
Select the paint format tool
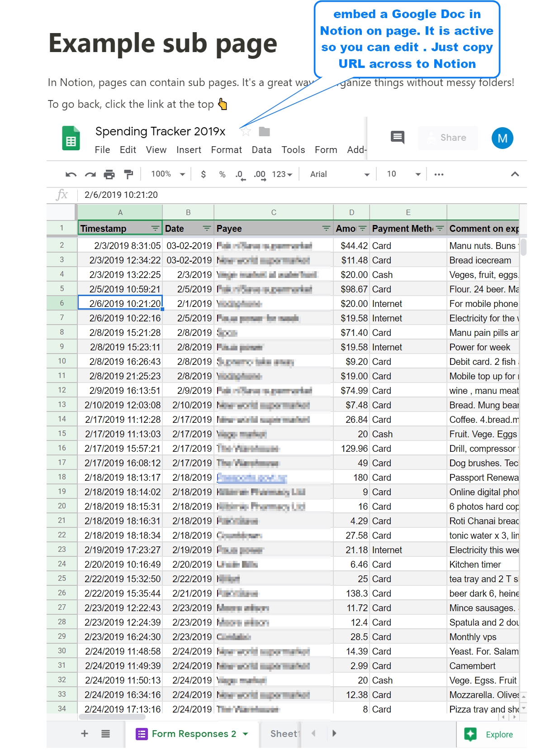[128, 175]
